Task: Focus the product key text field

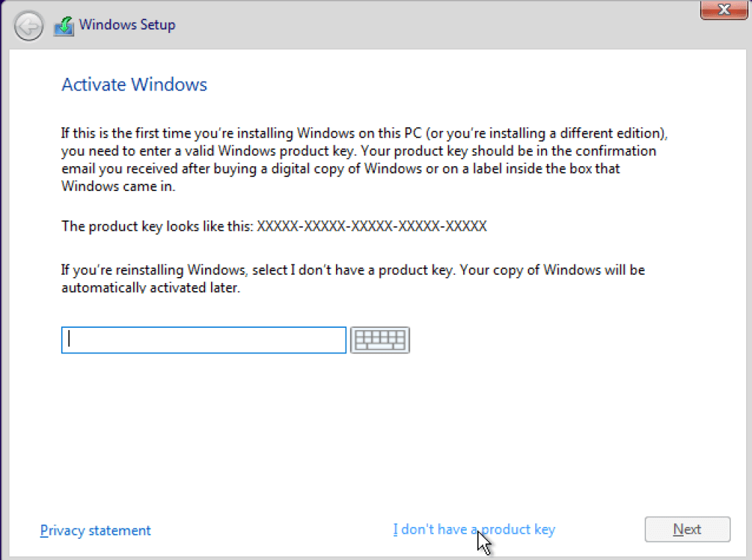Action: (x=204, y=340)
